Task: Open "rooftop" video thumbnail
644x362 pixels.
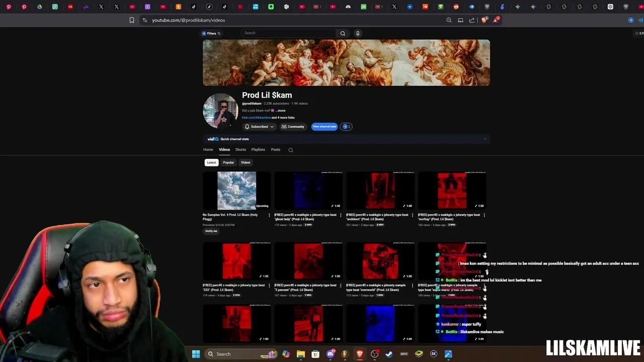Action: coord(452,191)
